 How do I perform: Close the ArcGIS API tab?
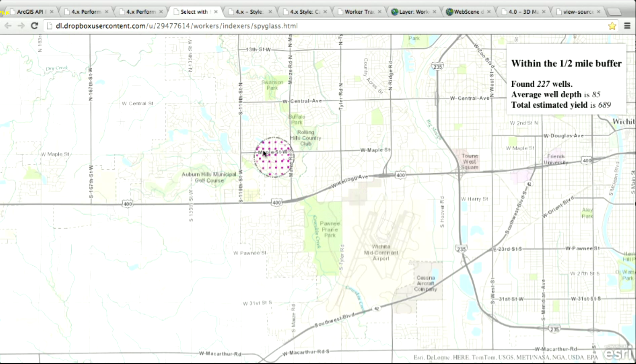click(x=52, y=12)
